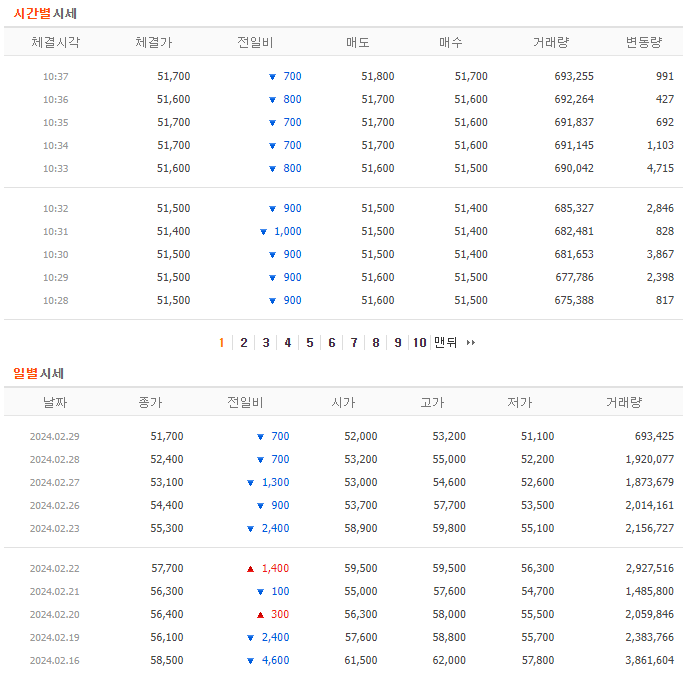Click the 고가 column header
Image resolution: width=683 pixels, height=677 pixels.
click(432, 402)
